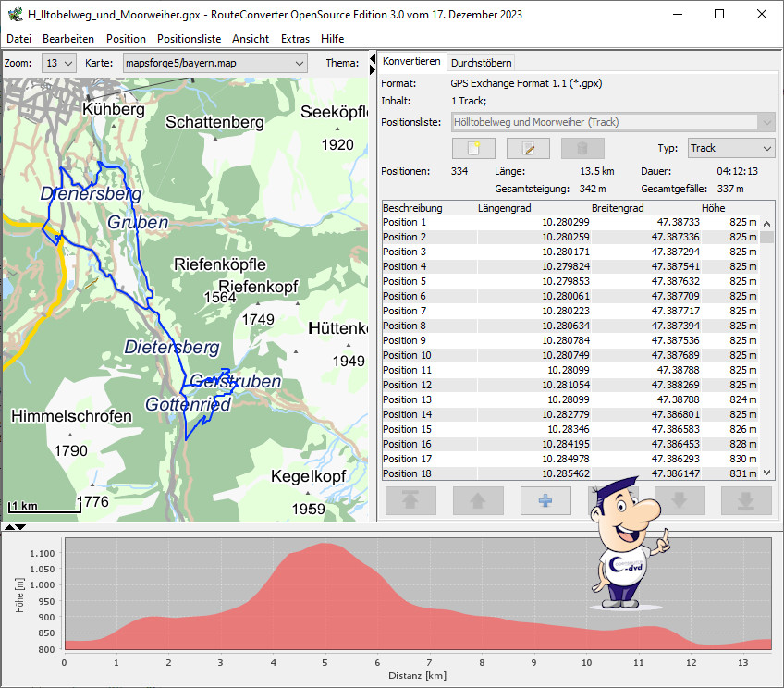Click the delete position list trash icon
This screenshot has height=688, width=784.
tap(582, 149)
